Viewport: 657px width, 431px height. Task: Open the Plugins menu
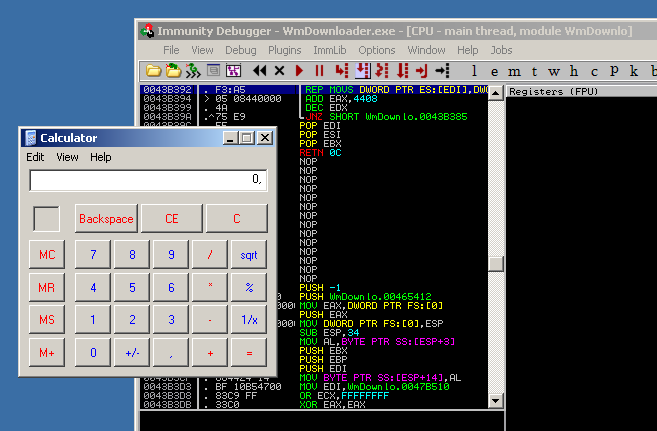[x=285, y=50]
